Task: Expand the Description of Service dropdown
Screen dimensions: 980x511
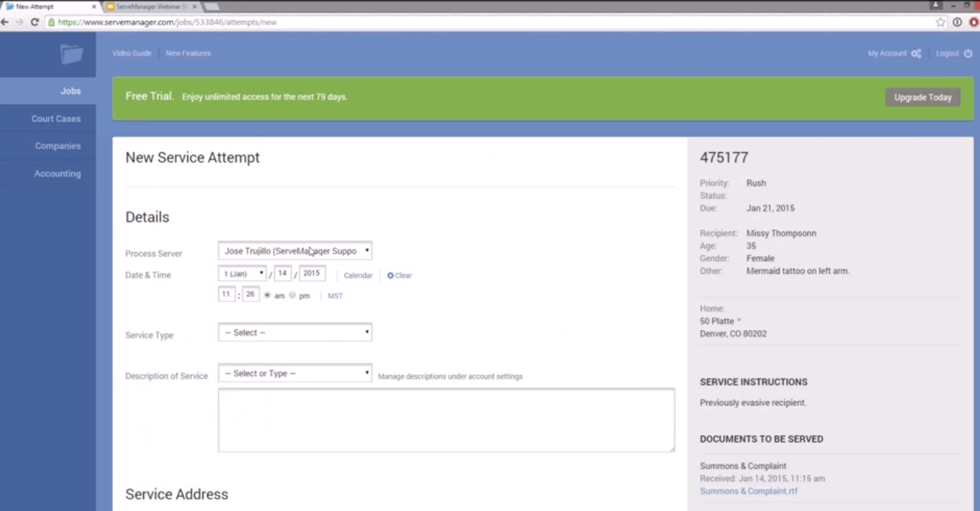Action: click(295, 373)
